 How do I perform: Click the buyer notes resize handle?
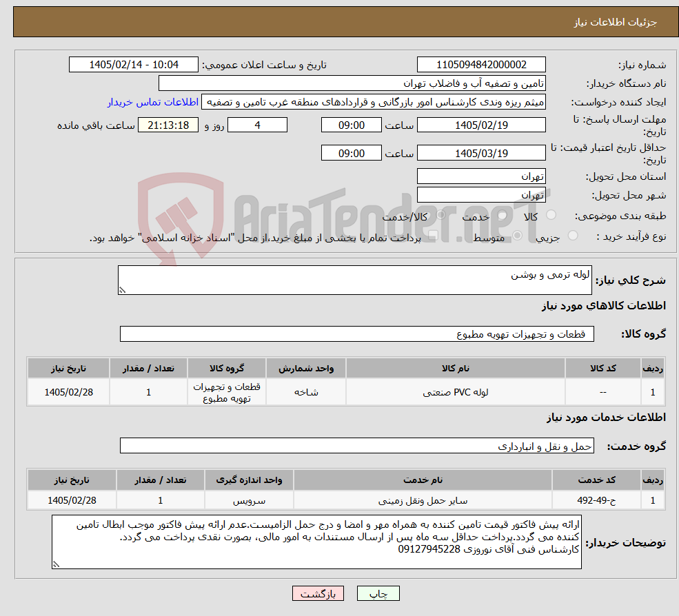[x=56, y=564]
